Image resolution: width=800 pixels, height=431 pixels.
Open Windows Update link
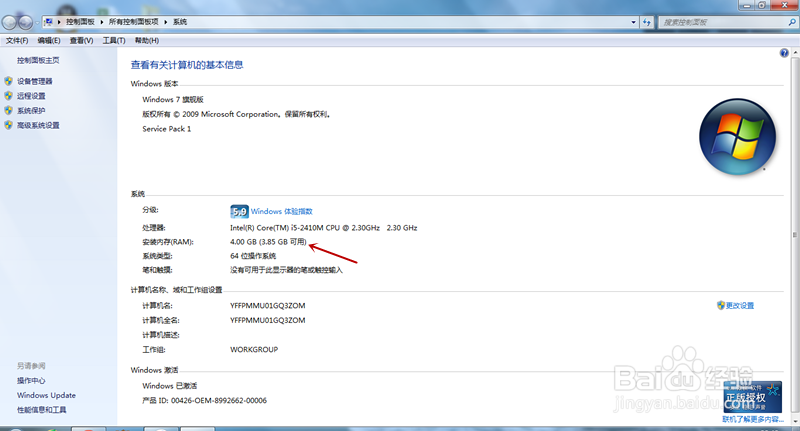(46, 395)
